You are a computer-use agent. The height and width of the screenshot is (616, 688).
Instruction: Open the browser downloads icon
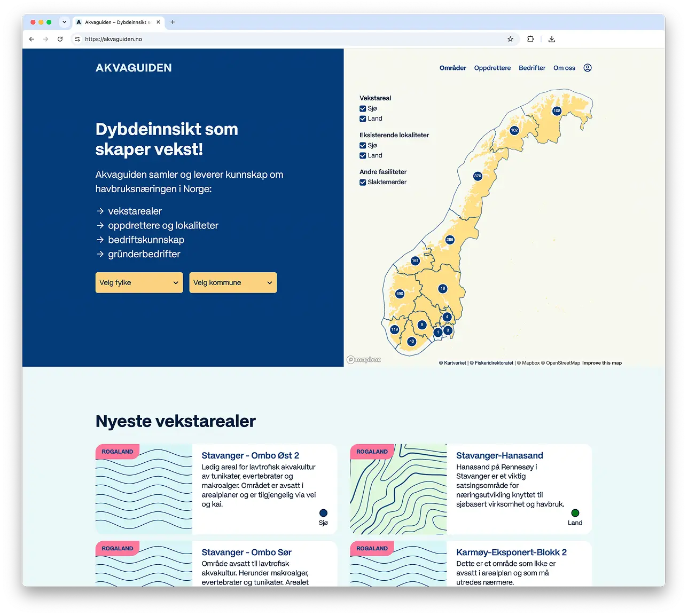(552, 39)
